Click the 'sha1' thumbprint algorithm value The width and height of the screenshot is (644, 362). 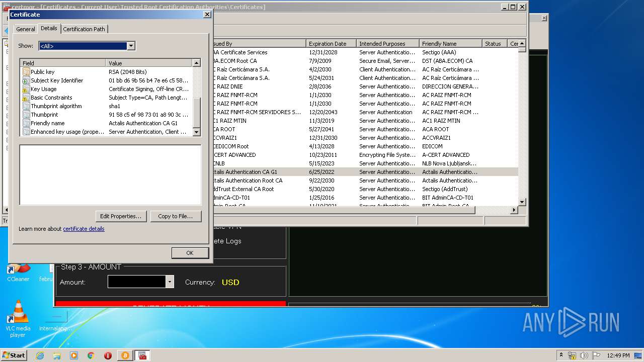115,106
